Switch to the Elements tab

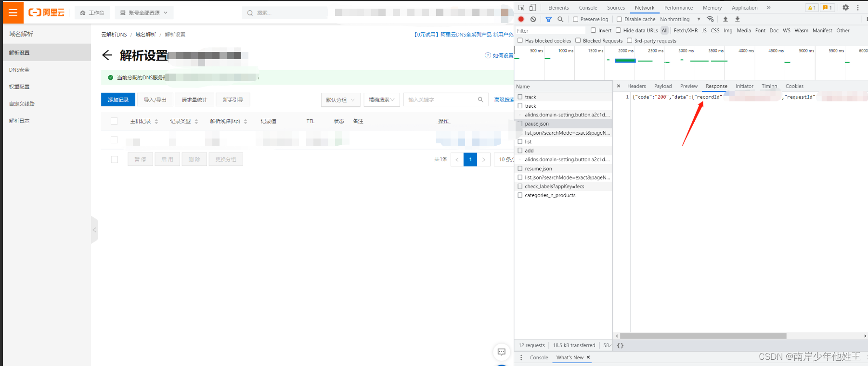coord(558,8)
